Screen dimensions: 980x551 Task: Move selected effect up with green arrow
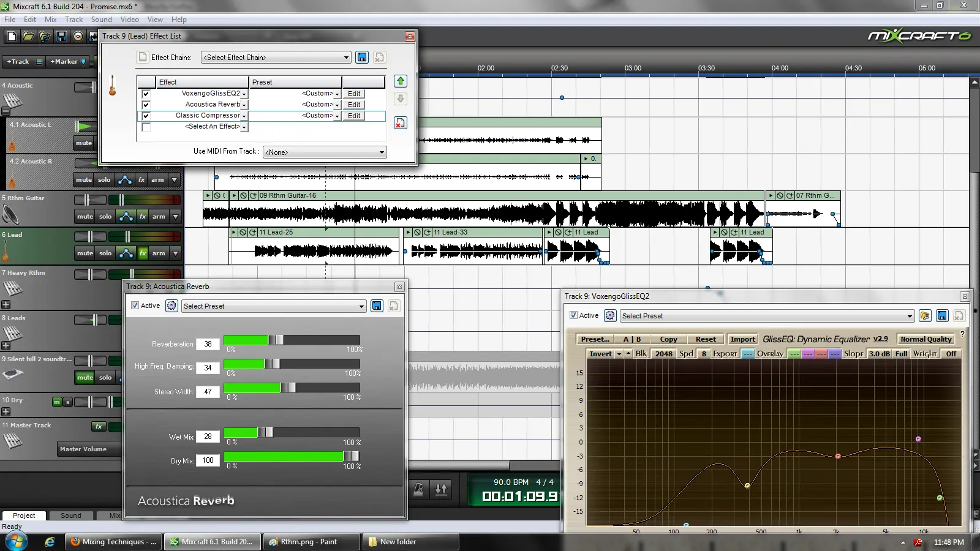click(x=401, y=81)
